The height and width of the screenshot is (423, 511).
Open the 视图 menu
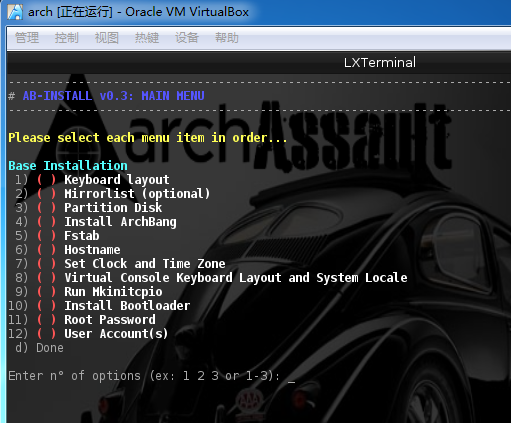click(x=107, y=37)
